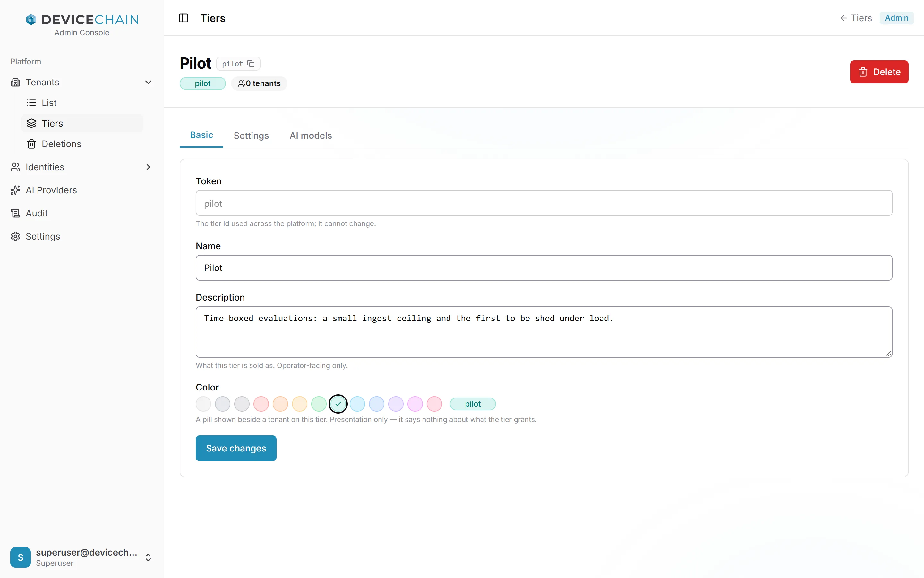Screen dimensions: 924x578
Task: Click the DeviceChain logo
Action: click(82, 20)
